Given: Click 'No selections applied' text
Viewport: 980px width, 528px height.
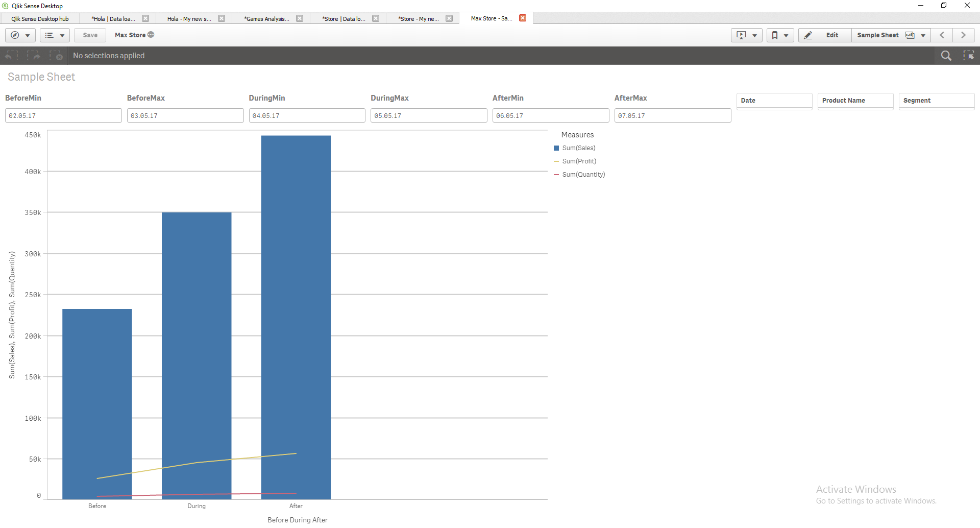Looking at the screenshot, I should pyautogui.click(x=109, y=56).
